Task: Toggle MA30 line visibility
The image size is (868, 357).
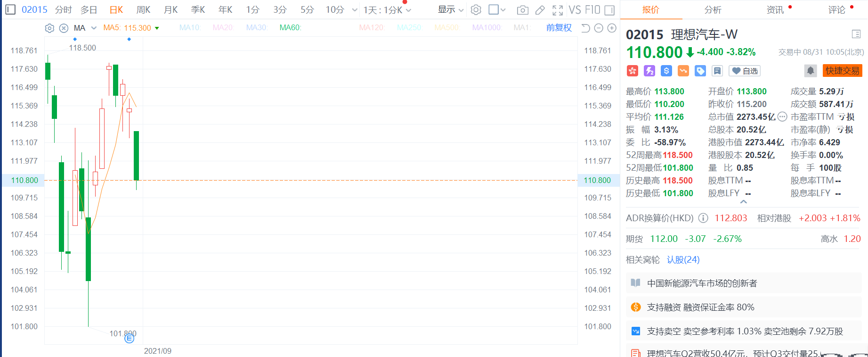Action: (x=257, y=28)
